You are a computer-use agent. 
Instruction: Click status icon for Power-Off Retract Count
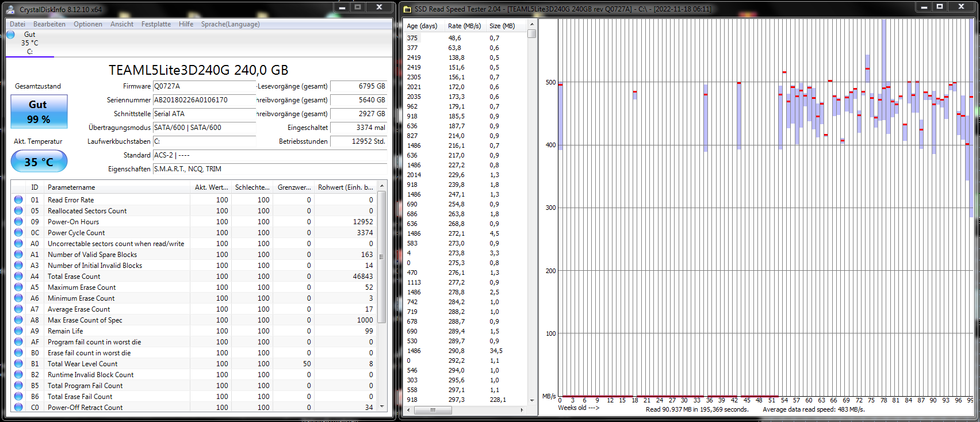18,408
